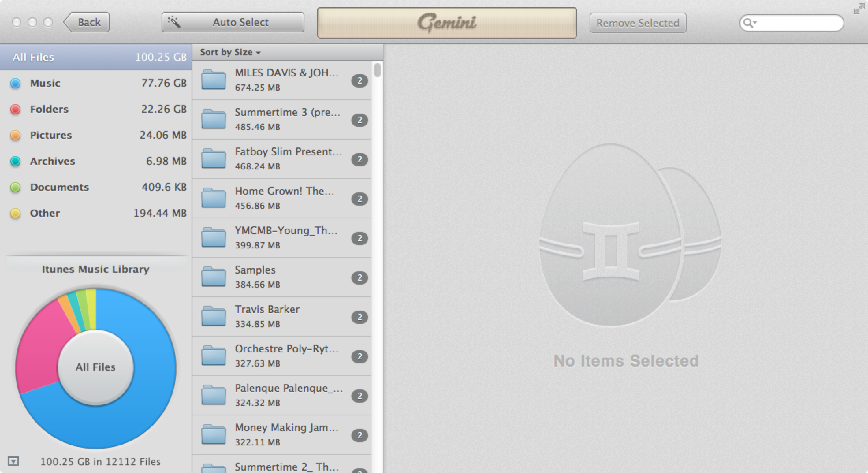Click the YMCMB-Young_Th... folder icon
This screenshot has height=473, width=868.
point(213,238)
